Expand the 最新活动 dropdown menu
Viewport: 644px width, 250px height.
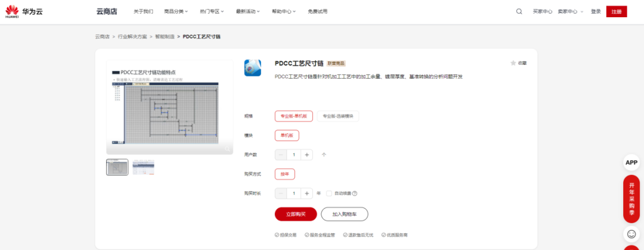(247, 11)
